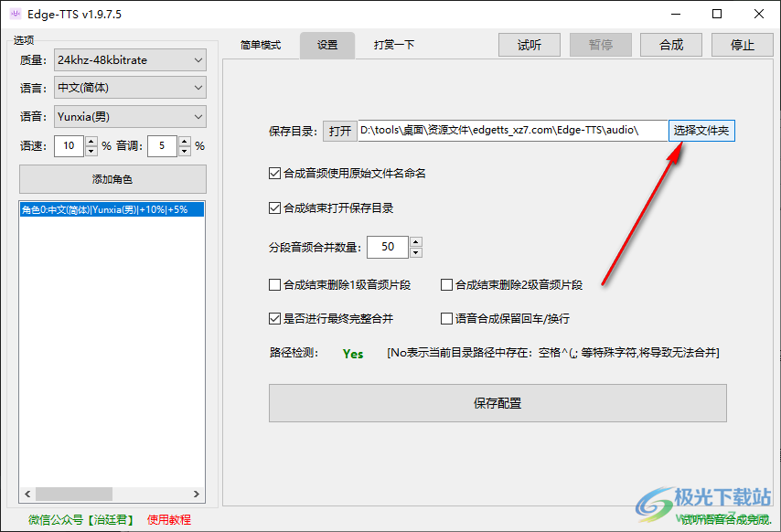781x532 pixels.
Task: Increase 音调 pitch with up arrow
Action: [x=185, y=141]
